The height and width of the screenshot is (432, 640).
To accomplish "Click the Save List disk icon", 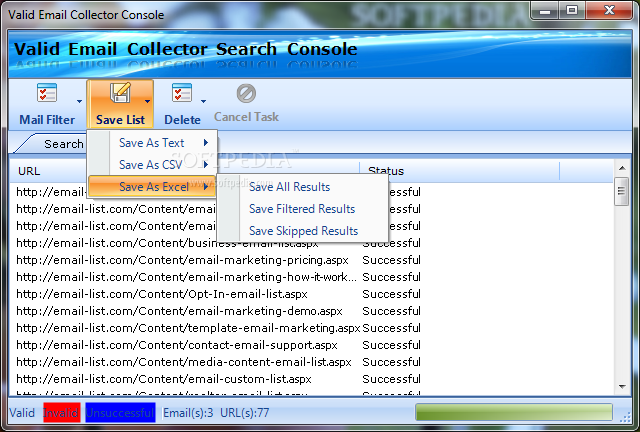I will pyautogui.click(x=120, y=93).
